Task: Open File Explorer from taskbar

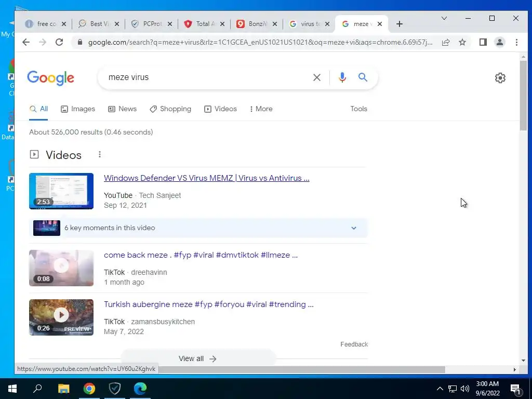Action: tap(63, 389)
